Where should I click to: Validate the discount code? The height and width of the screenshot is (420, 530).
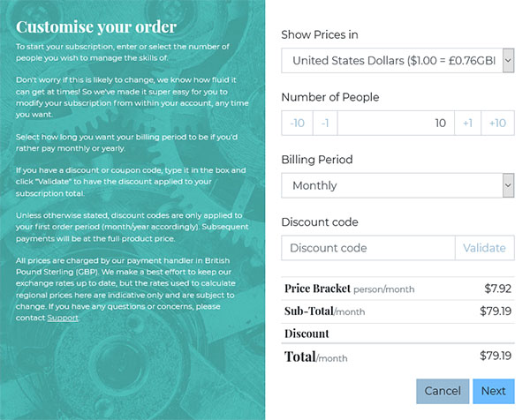[485, 248]
